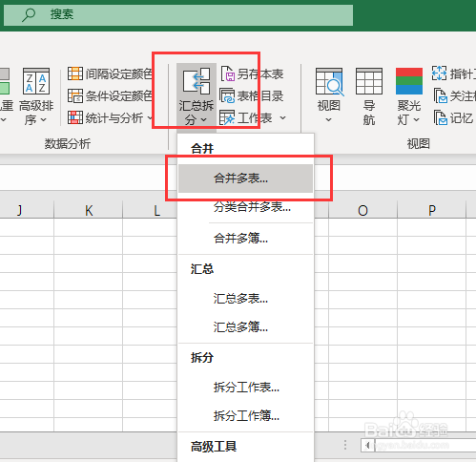The width and height of the screenshot is (476, 462).
Task: Choose 分类合并多表... from the menu
Action: (x=245, y=207)
